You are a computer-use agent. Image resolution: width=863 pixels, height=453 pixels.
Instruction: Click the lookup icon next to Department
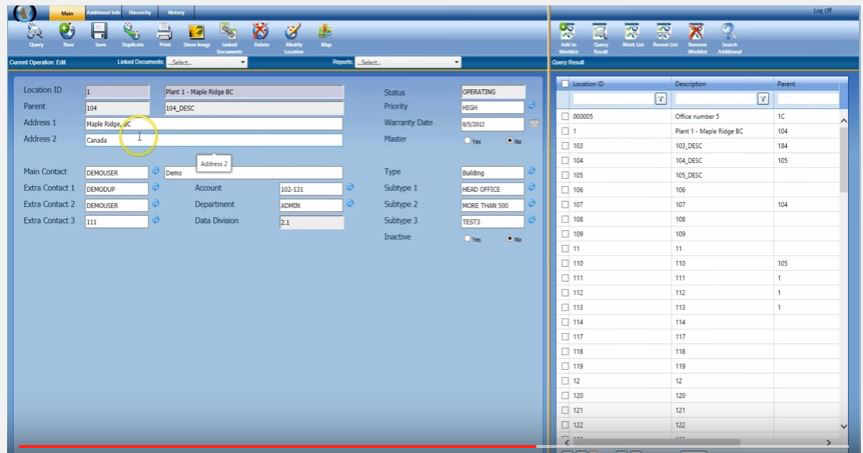coord(350,204)
